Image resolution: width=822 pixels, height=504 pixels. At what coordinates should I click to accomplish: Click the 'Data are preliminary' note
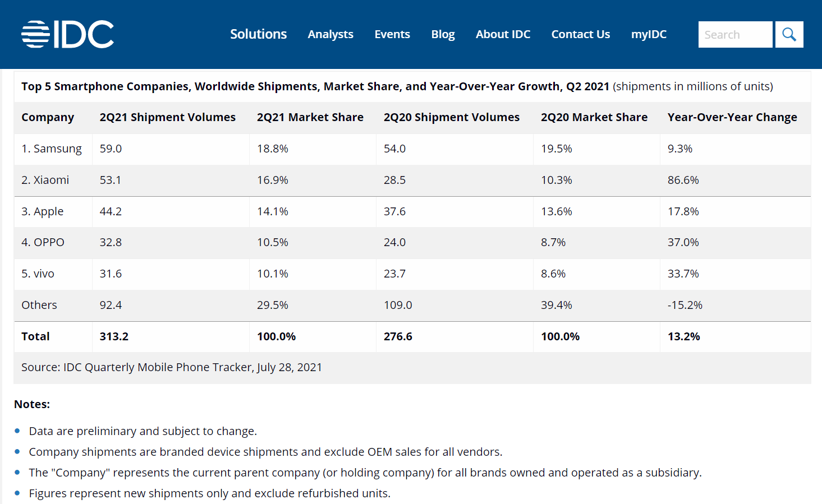143,431
